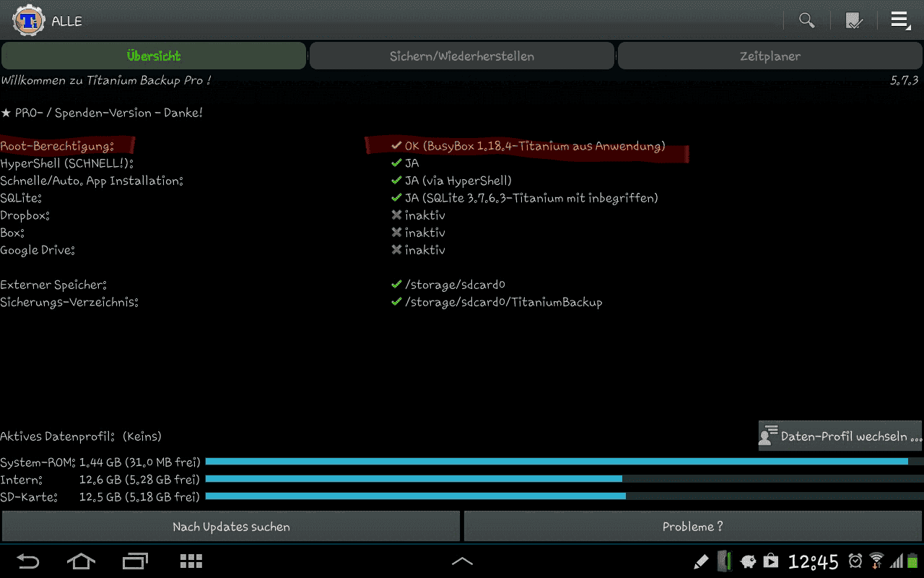Click Daten-Profil wechseln button

[840, 436]
